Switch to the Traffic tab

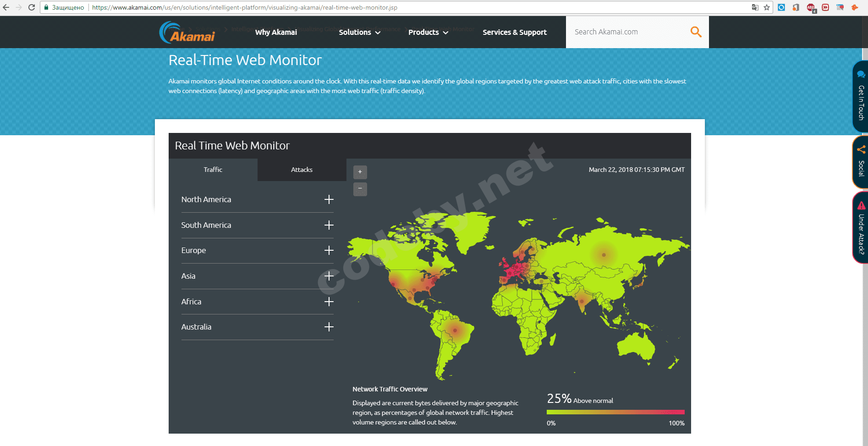[213, 170]
